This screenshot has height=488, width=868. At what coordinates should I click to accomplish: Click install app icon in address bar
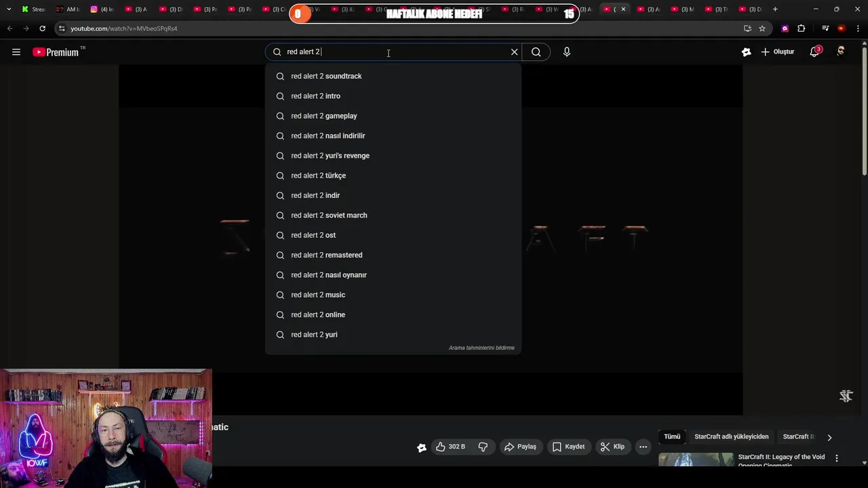[747, 28]
